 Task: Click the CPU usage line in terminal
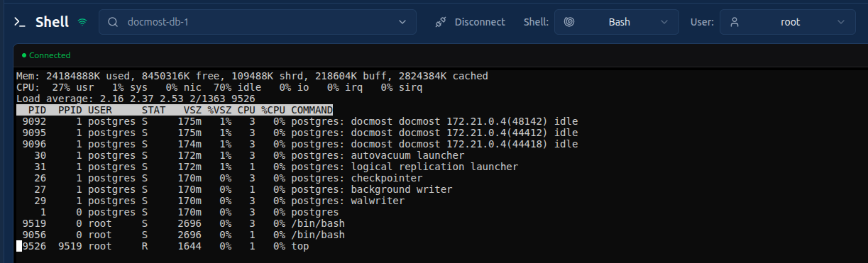pos(219,87)
